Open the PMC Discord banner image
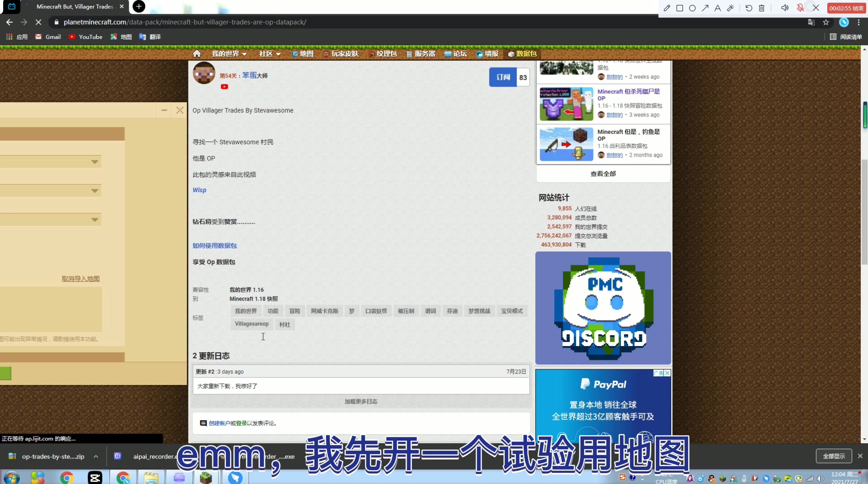868x484 pixels. tap(603, 308)
